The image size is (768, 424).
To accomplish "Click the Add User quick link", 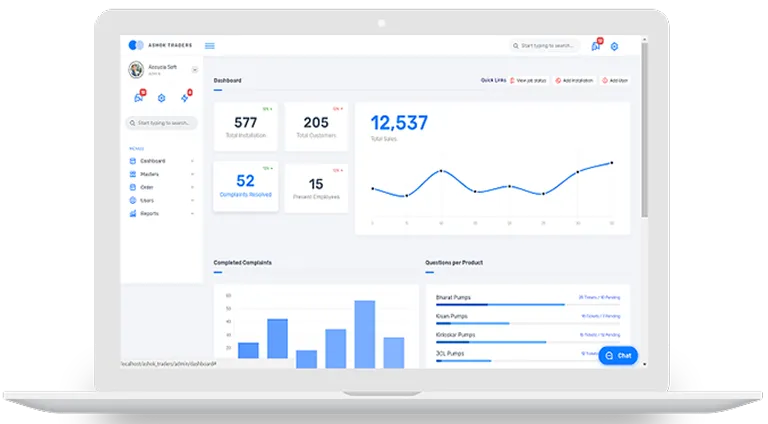I will [x=615, y=80].
